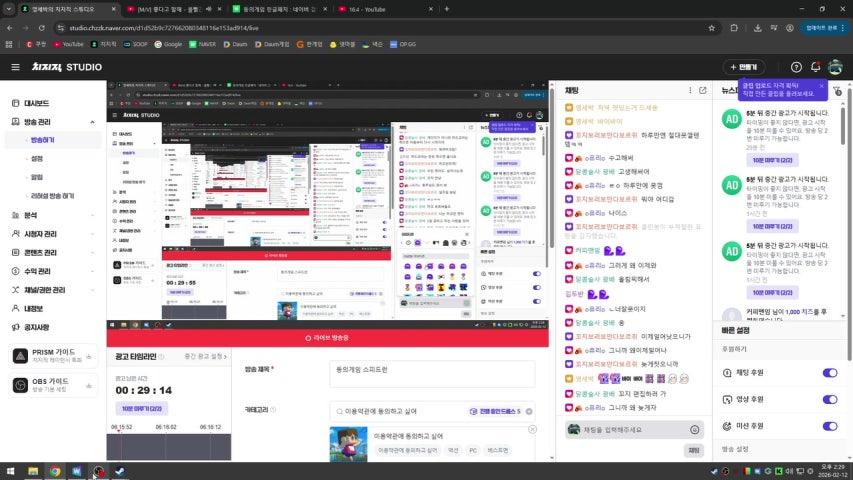Viewport: 853px width, 480px height.
Task: Open the hamburger menu beside 치지직 STUDIO
Action: [x=15, y=67]
